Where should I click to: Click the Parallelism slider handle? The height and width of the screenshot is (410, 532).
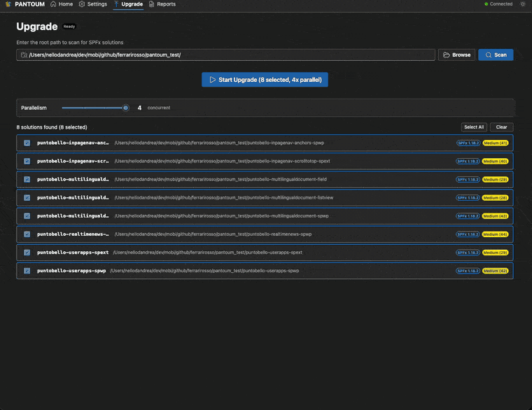tap(125, 108)
